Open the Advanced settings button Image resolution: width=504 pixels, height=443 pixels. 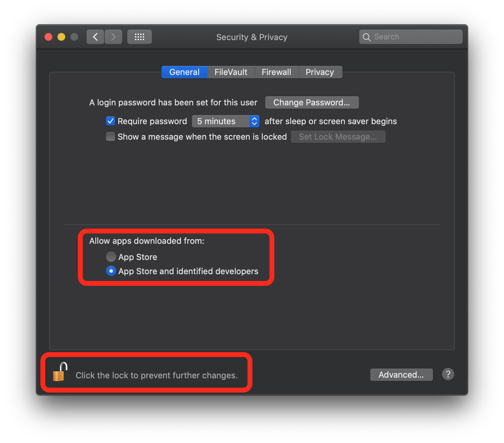[x=401, y=375]
